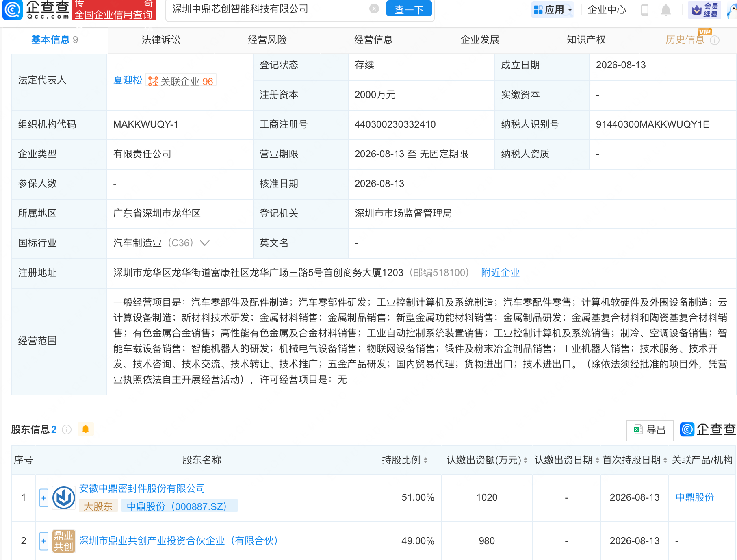737x560 pixels.
Task: Click 安徽中鼎密封件 company logo
Action: 64,498
